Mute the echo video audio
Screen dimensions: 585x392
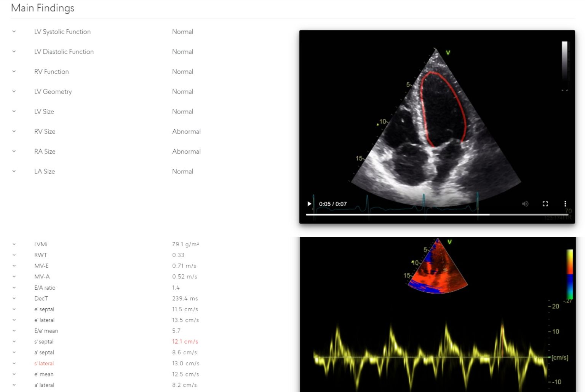pos(525,204)
